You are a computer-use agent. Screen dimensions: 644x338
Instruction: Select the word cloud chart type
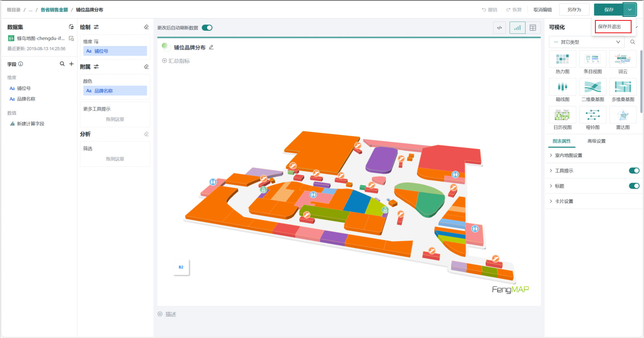point(623,59)
